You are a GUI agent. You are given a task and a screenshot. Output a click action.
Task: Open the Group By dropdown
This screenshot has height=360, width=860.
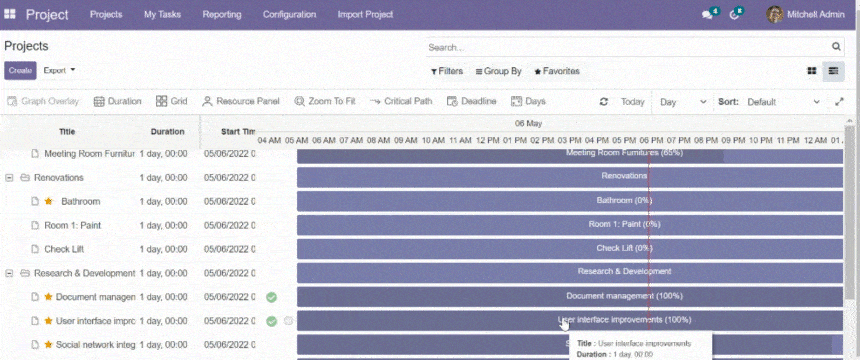coord(499,71)
